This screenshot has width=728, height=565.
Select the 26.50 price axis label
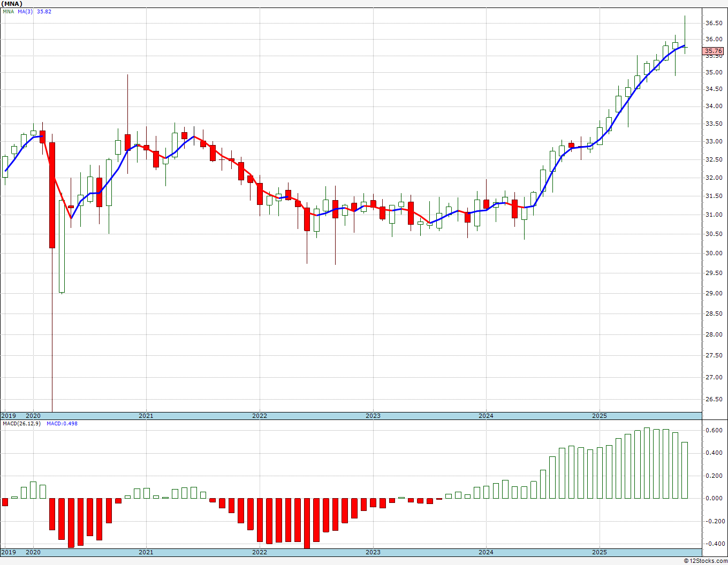point(714,399)
